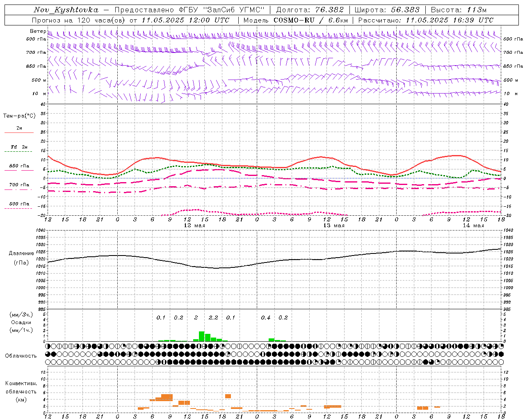Click the Nov_Kyshtovka station title
525x420 pixels.
[66, 10]
